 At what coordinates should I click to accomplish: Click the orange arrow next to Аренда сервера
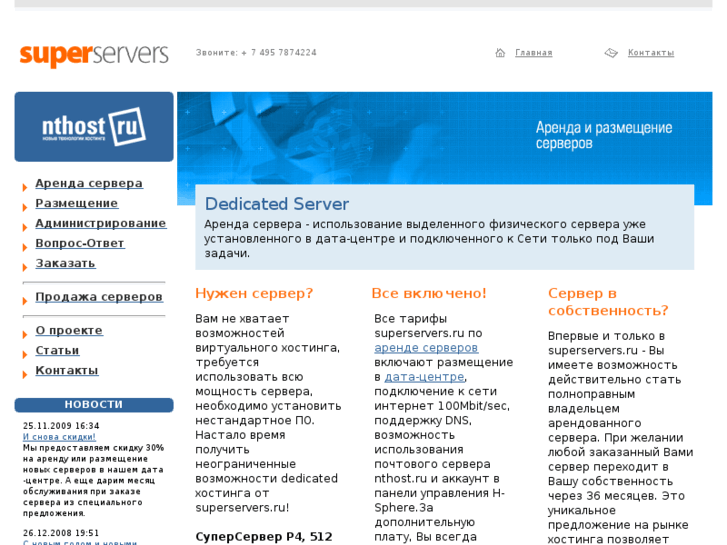pyautogui.click(x=25, y=187)
